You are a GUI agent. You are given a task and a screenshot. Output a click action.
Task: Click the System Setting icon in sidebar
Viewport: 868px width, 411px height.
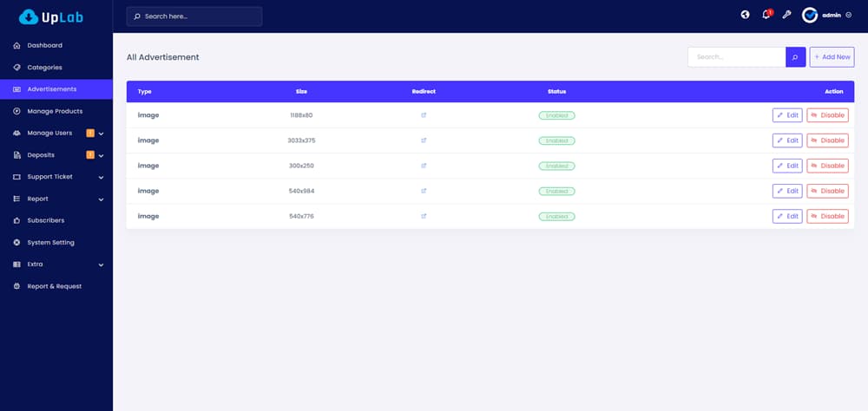pos(16,242)
